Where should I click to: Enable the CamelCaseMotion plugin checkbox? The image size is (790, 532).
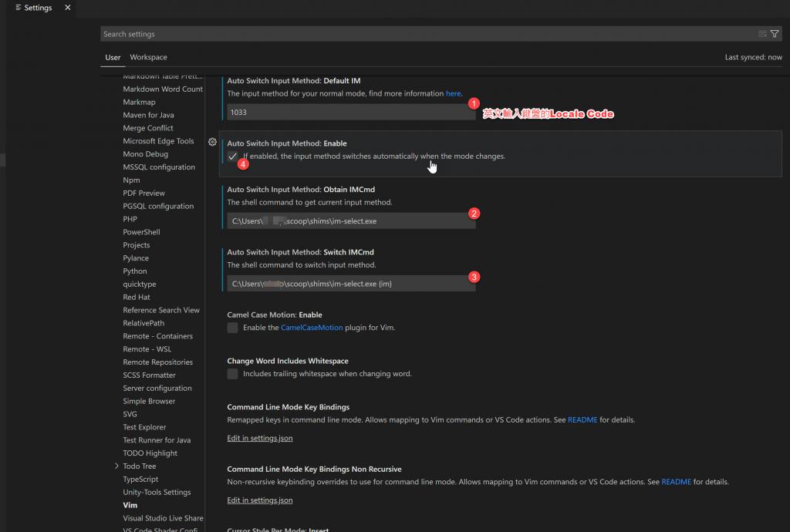[x=232, y=328]
